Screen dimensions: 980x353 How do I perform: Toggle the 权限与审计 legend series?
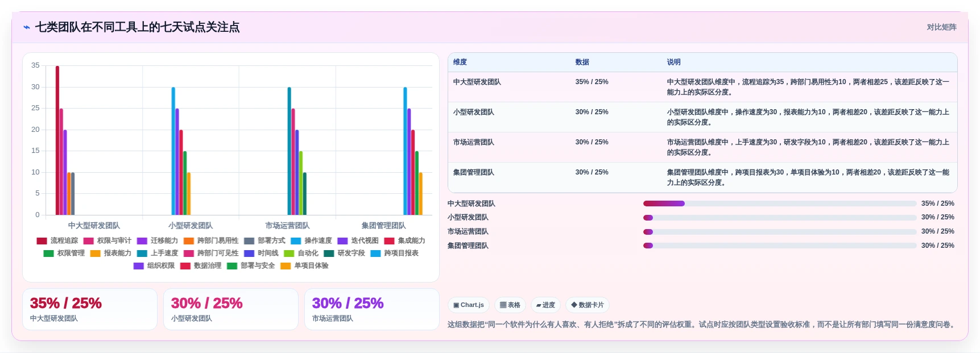click(x=107, y=240)
